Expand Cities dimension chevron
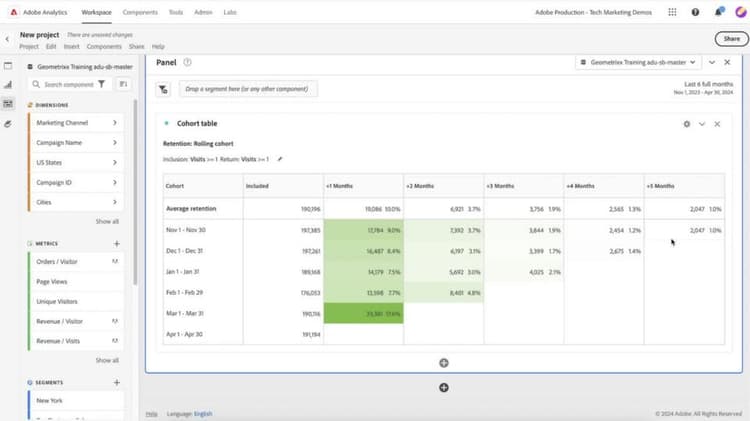 click(115, 202)
